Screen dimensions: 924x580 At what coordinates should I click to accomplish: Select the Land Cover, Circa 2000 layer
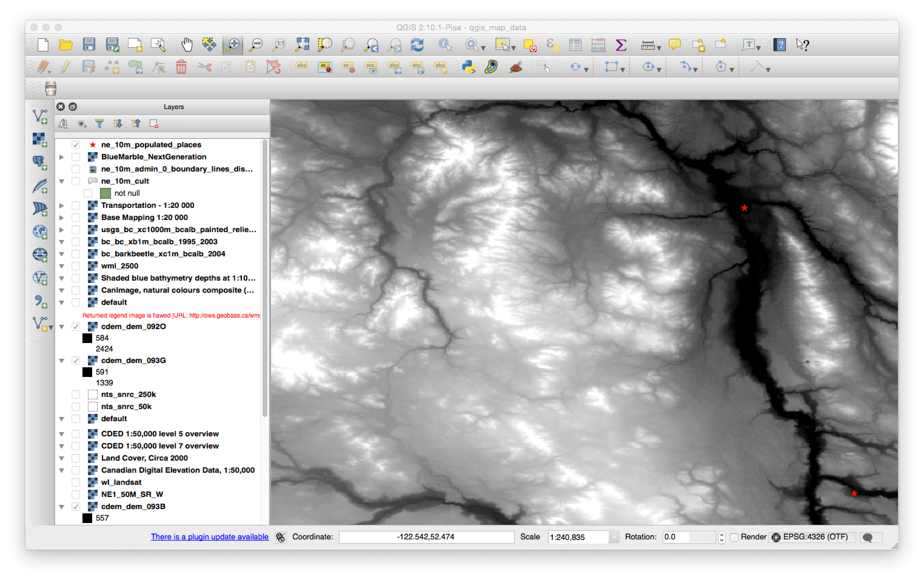(x=144, y=458)
